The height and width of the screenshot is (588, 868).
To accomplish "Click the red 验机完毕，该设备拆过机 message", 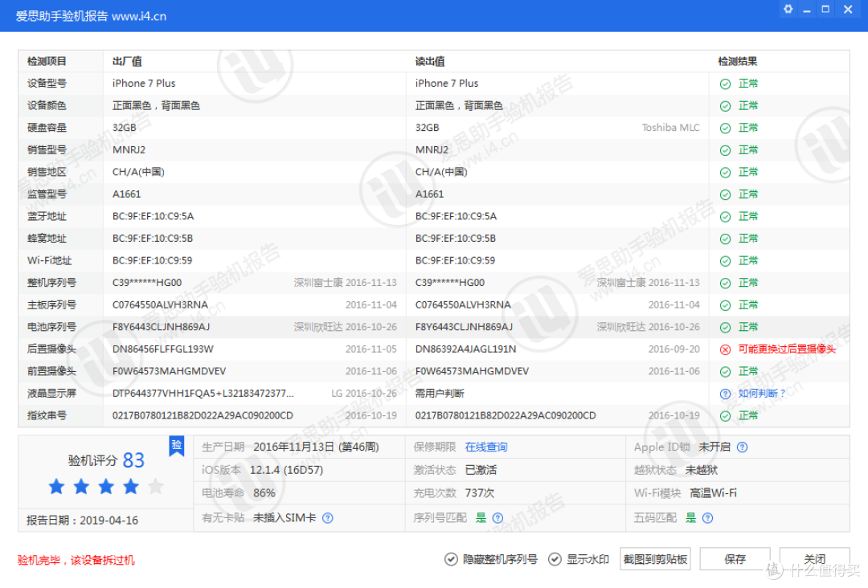I will click(x=76, y=561).
